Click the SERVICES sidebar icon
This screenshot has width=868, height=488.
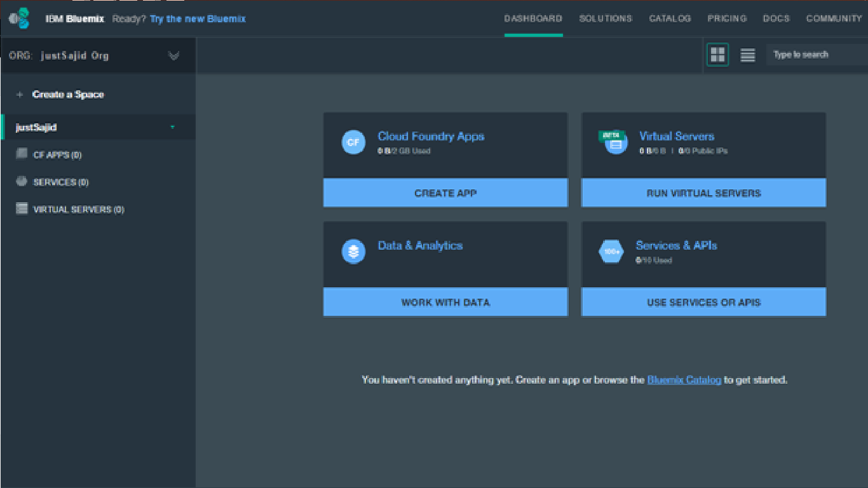[22, 181]
